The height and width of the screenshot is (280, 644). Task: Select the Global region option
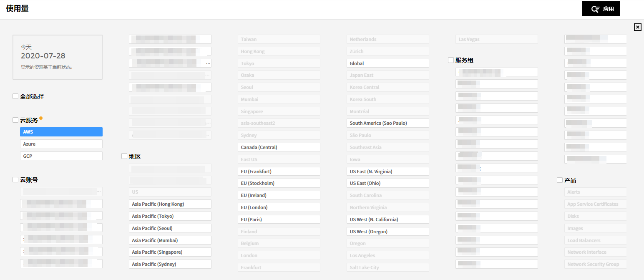click(x=387, y=63)
